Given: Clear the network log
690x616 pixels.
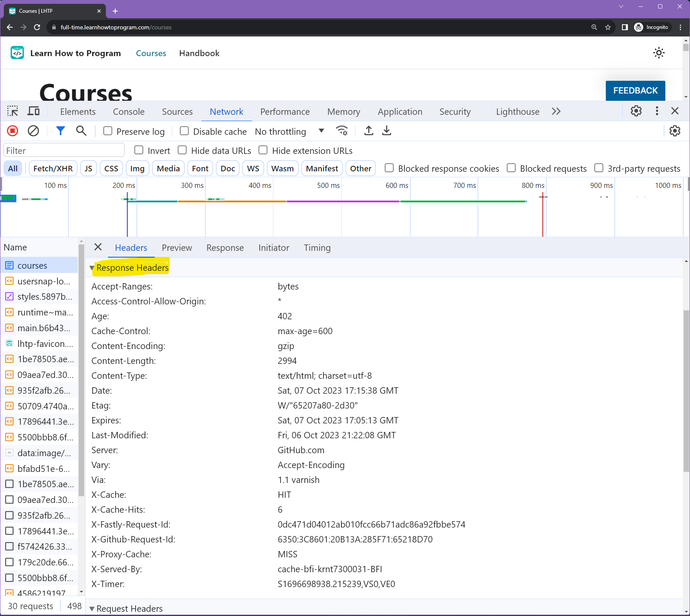Looking at the screenshot, I should click(33, 131).
